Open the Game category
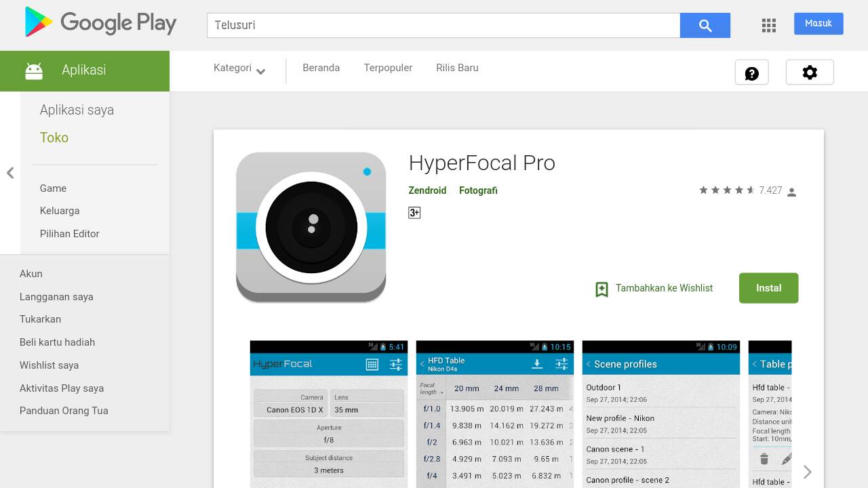 pyautogui.click(x=53, y=188)
